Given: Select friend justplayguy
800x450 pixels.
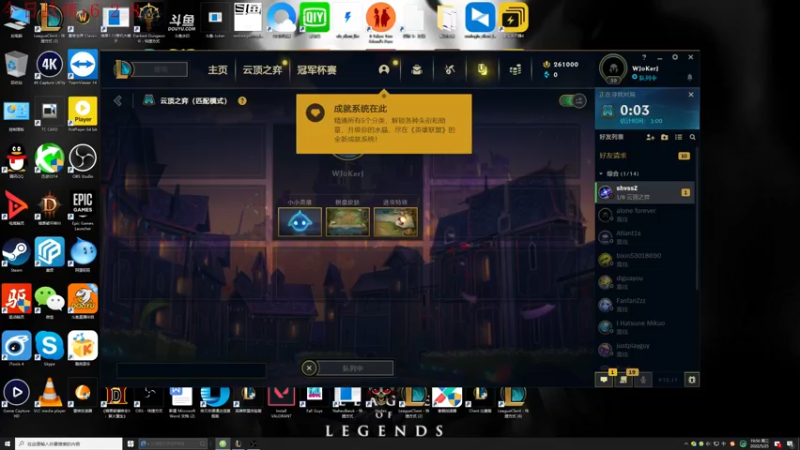Looking at the screenshot, I should (645, 349).
